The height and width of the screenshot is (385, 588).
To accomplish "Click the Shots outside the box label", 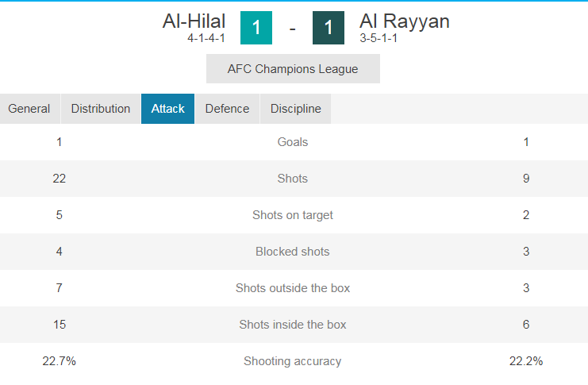I will tap(293, 288).
